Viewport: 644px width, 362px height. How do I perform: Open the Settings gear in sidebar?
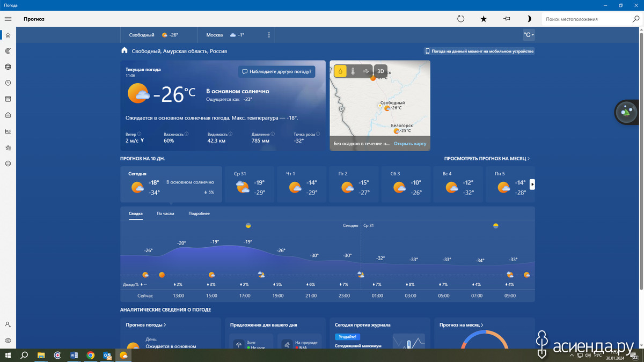pos(8,341)
